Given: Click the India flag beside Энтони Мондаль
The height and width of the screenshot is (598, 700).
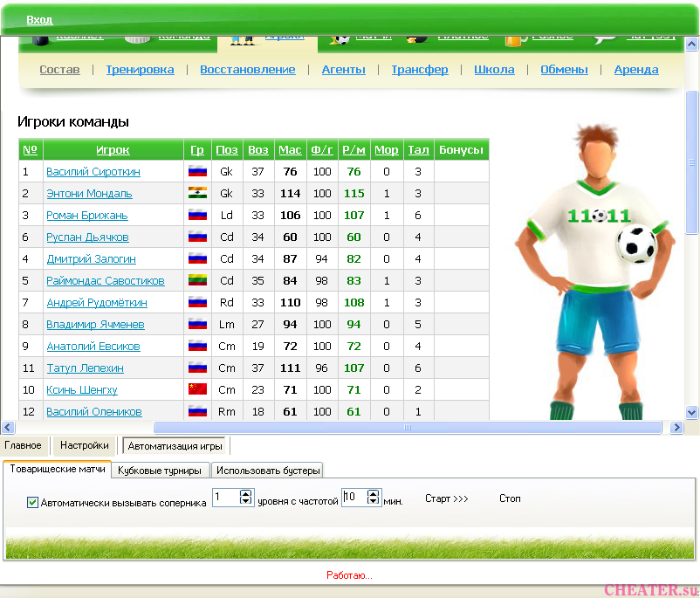Looking at the screenshot, I should [197, 194].
